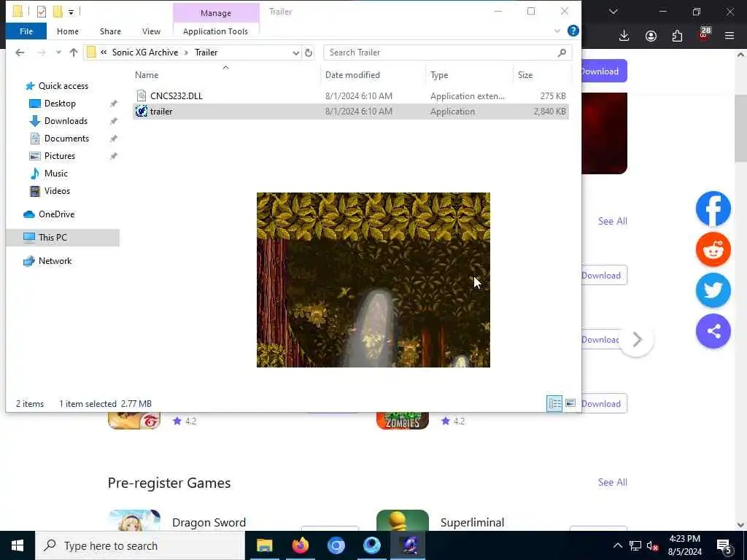Share page on Reddit

click(713, 249)
